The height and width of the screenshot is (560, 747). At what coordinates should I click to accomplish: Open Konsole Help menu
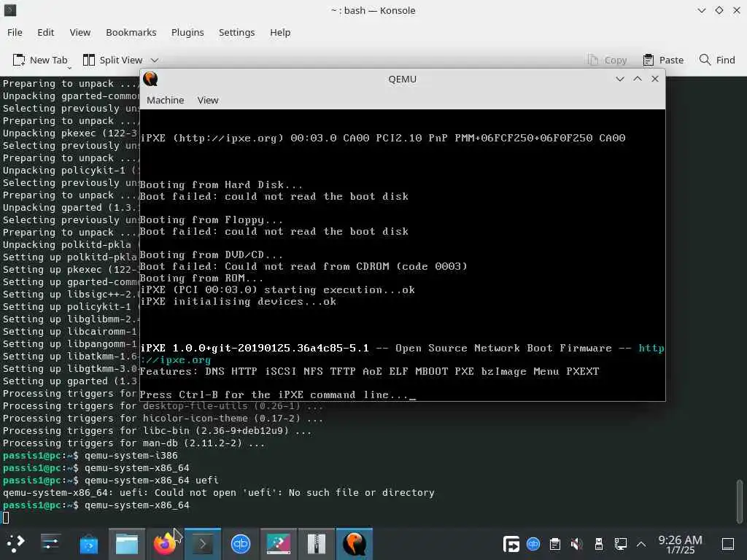coord(280,32)
